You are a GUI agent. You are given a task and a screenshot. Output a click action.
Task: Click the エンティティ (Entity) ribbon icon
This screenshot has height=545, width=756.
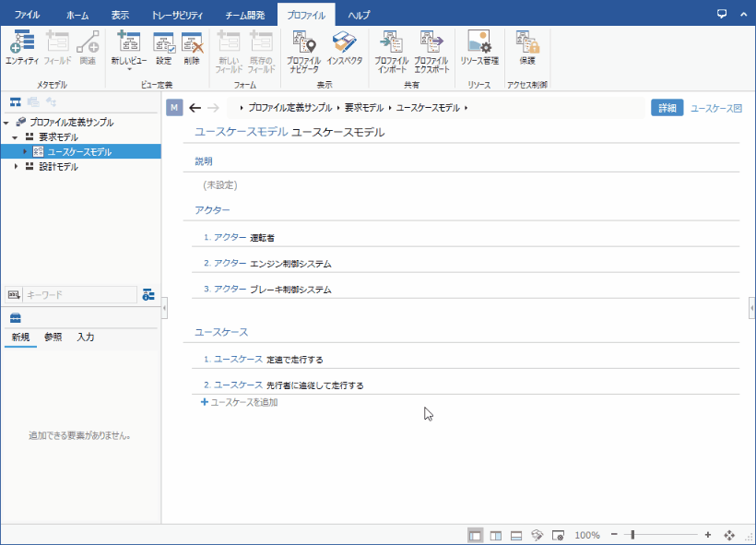(x=21, y=48)
